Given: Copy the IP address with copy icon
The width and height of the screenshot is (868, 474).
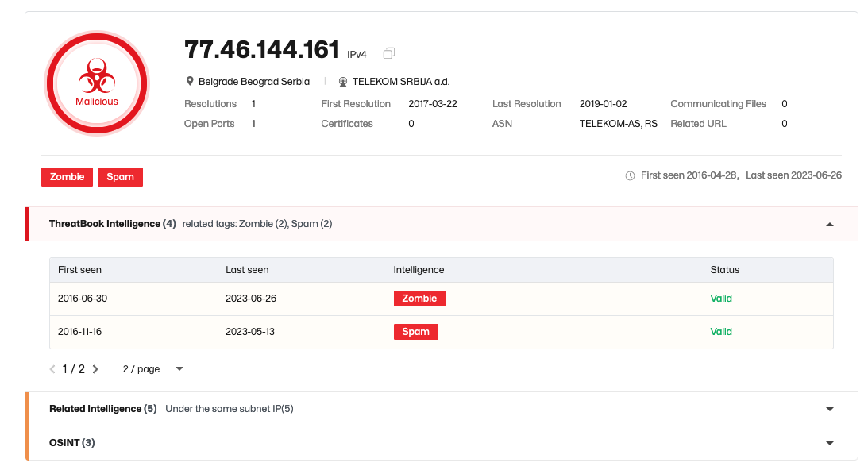Looking at the screenshot, I should click(x=389, y=53).
